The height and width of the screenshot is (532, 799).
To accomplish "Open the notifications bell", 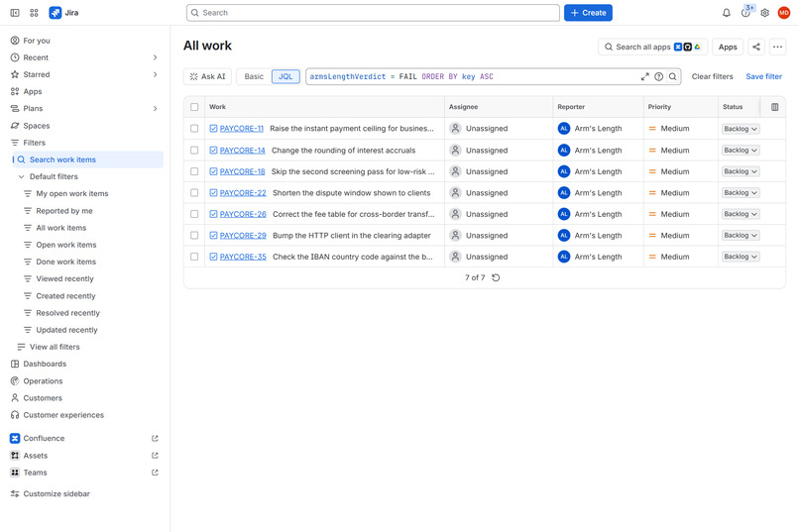I will [x=726, y=13].
